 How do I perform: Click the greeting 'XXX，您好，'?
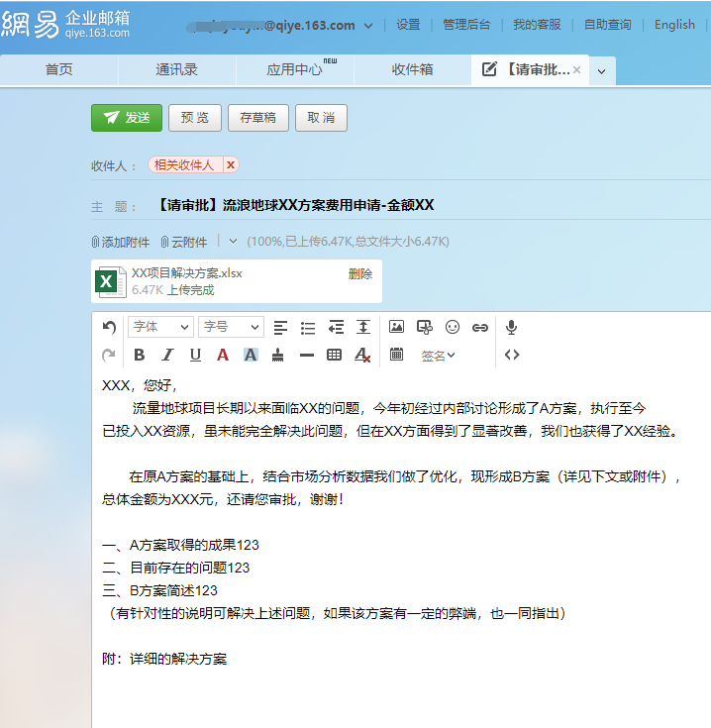point(140,385)
